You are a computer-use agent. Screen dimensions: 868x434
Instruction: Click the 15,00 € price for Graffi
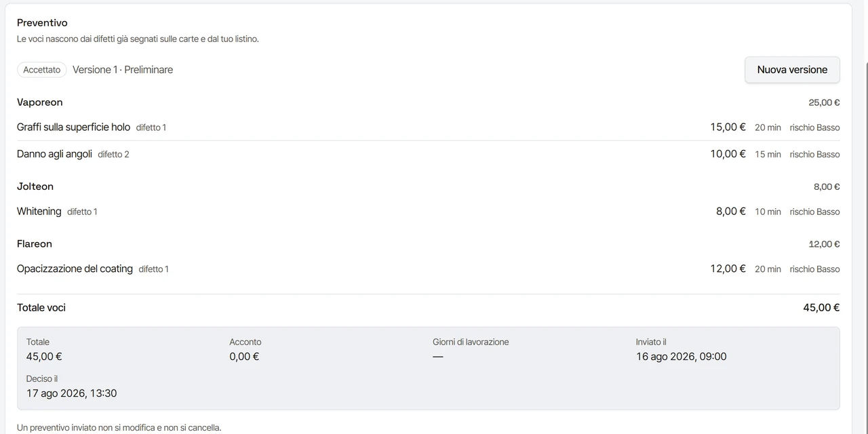click(728, 127)
